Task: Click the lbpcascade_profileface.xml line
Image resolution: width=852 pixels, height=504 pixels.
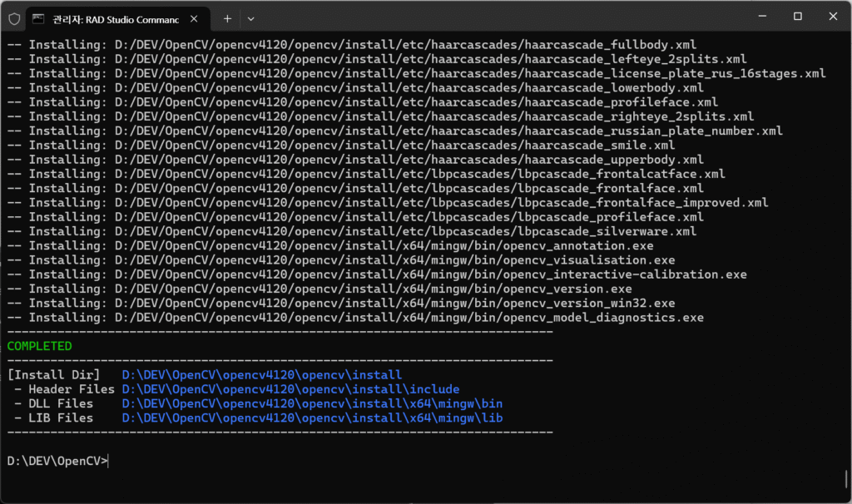Action: (x=355, y=217)
